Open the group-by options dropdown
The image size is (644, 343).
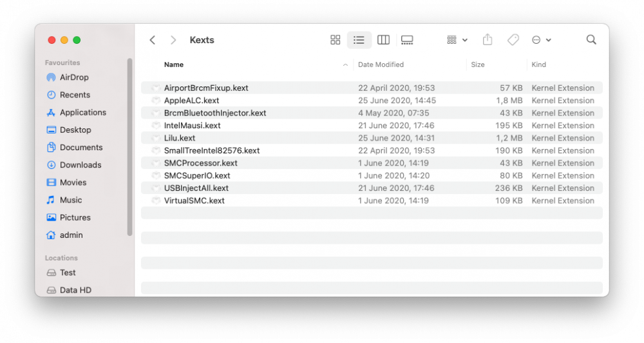tap(457, 40)
